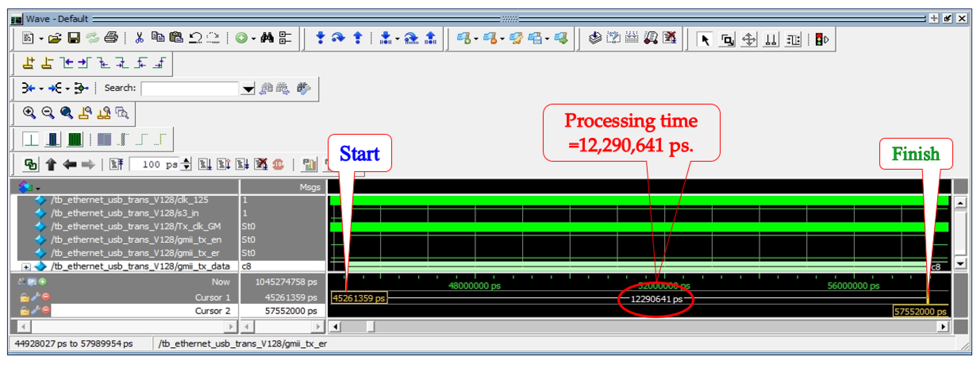Click the Break simulation stop icon
The width and height of the screenshot is (980, 365).
tap(278, 164)
